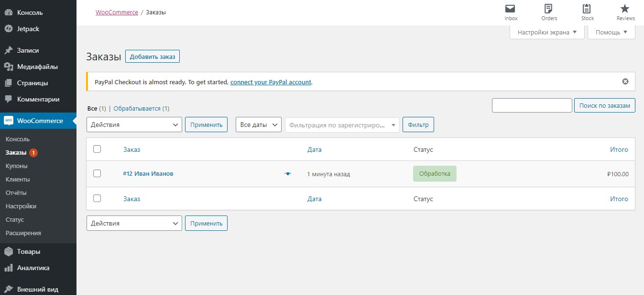Filter orders by Обрабатывается status link
Screen dimensions: 644x295
[x=137, y=109]
